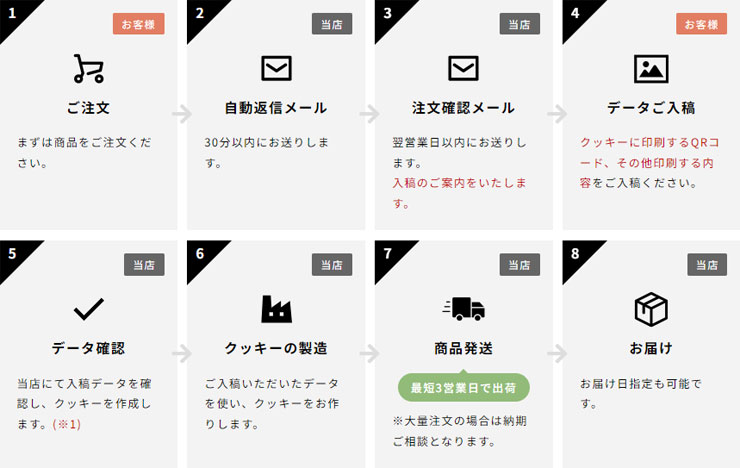Click the red (※1) note in step 5
Viewport: 740px width, 468px height.
click(x=67, y=424)
